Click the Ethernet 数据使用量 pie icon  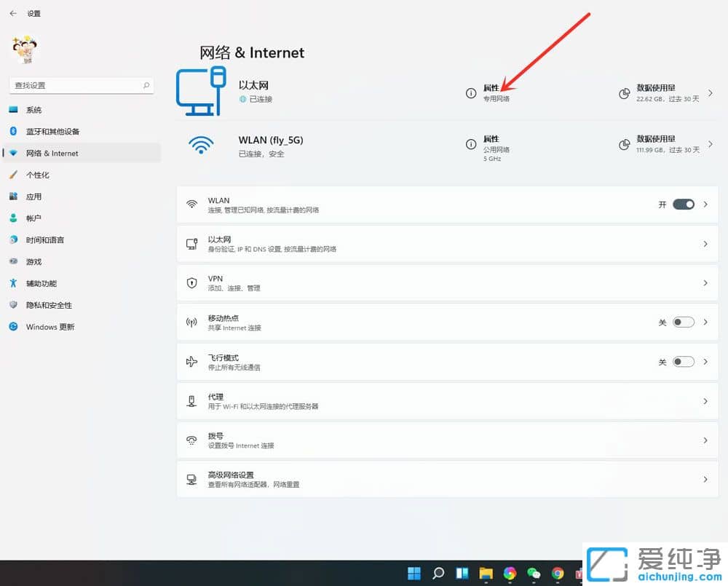tap(625, 93)
